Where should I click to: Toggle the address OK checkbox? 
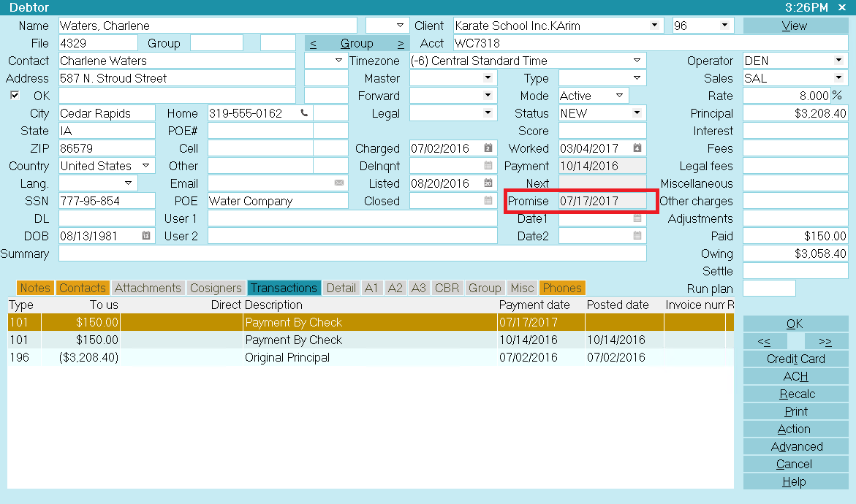point(15,96)
